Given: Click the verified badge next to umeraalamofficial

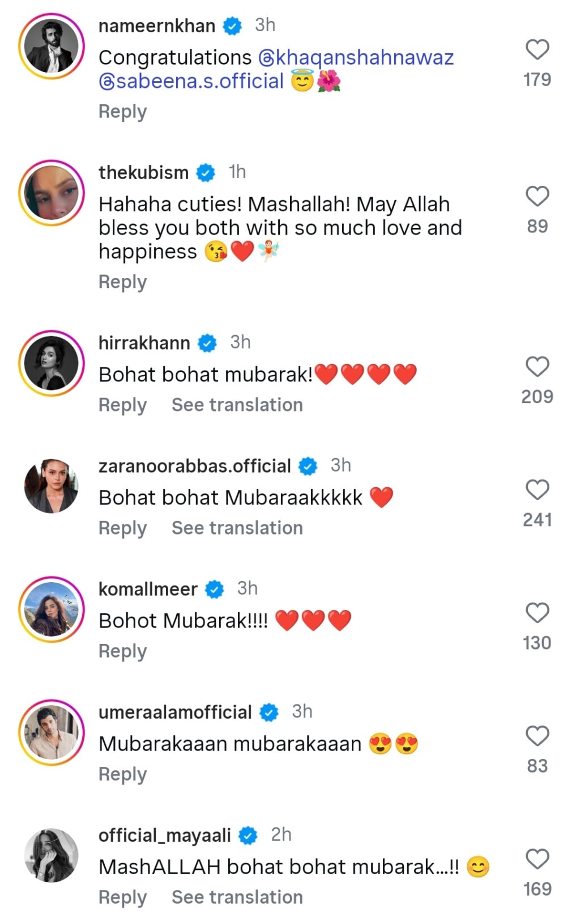Looking at the screenshot, I should 269,711.
